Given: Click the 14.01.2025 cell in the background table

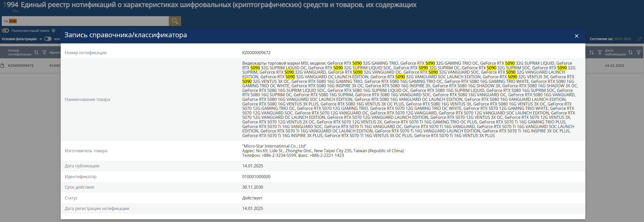Looking at the screenshot, I should (615, 66).
